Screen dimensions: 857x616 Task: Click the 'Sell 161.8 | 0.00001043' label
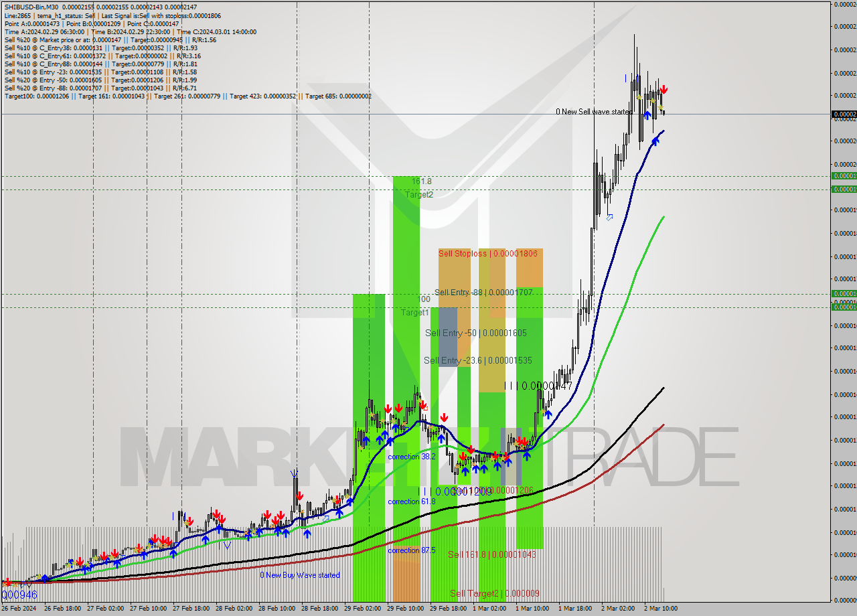click(492, 554)
